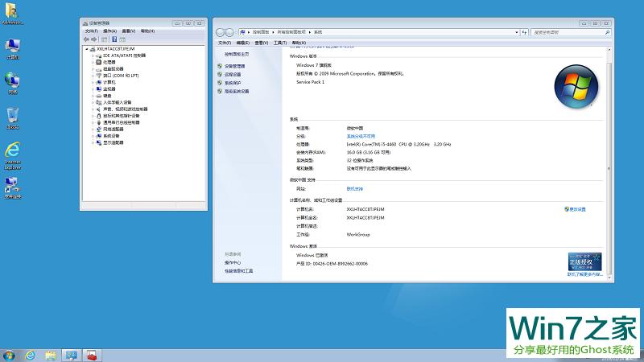The width and height of the screenshot is (644, 362).
Task: Open the 系统保护 sidebar link
Action: (233, 83)
